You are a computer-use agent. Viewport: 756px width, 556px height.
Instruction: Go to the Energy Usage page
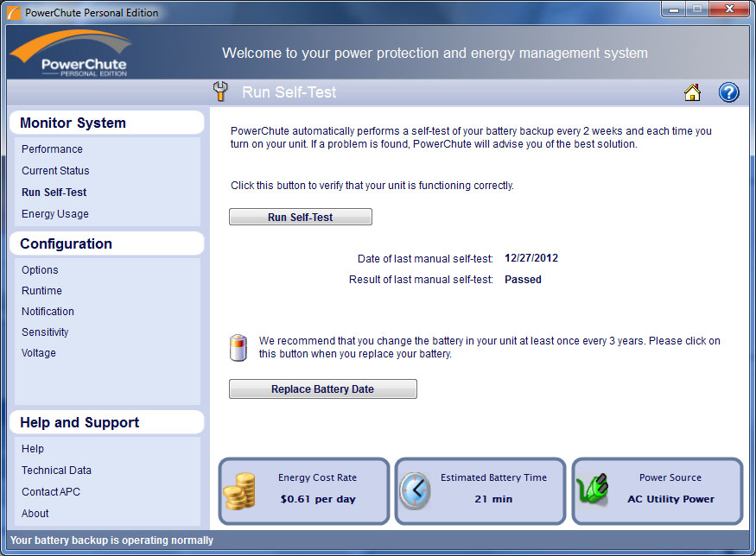[x=55, y=214]
